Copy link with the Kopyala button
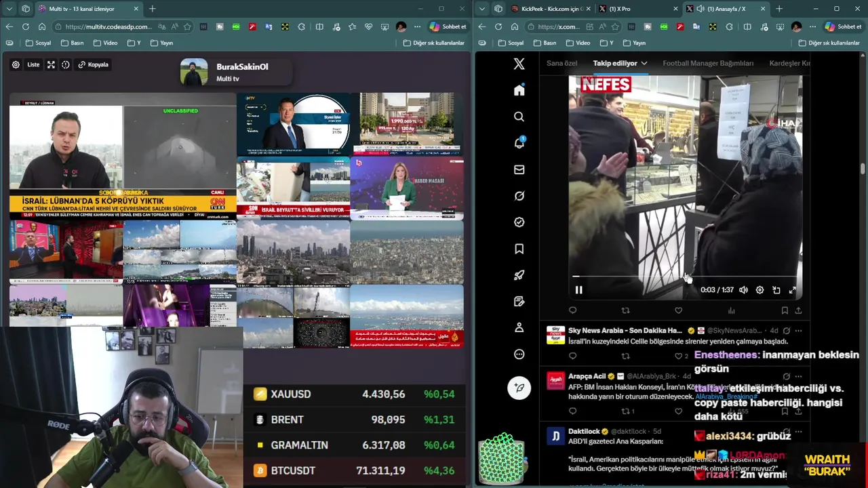The width and height of the screenshot is (868, 488). (94, 64)
